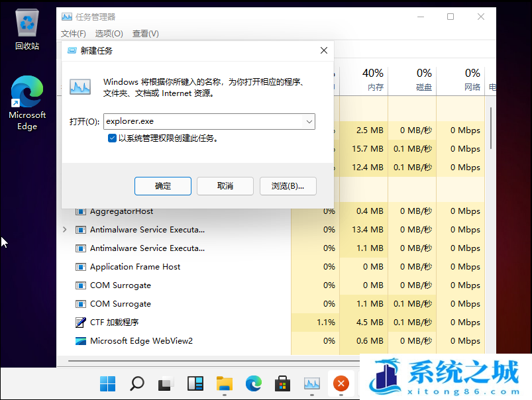Open the 选项(O) menu
The width and height of the screenshot is (532, 400).
pyautogui.click(x=109, y=34)
